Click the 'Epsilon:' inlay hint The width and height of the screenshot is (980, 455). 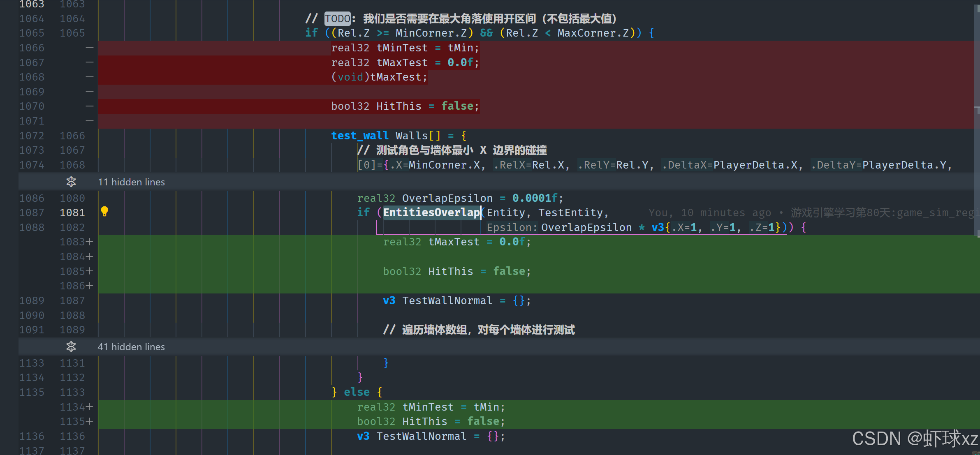tap(512, 227)
